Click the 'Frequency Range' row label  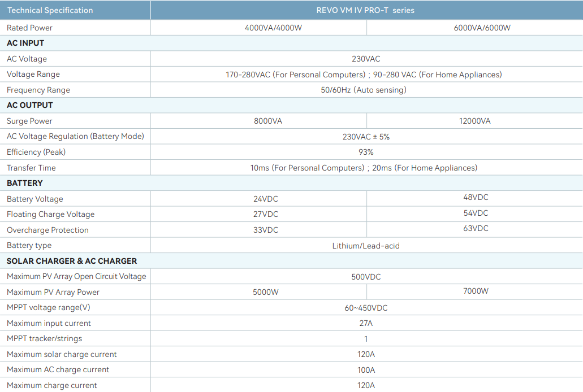38,90
